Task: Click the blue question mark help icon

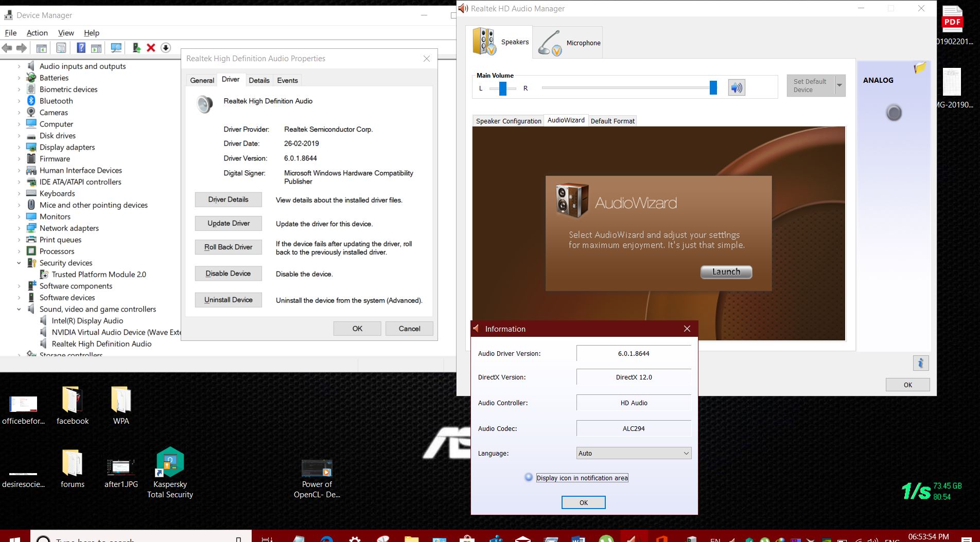Action: point(81,48)
